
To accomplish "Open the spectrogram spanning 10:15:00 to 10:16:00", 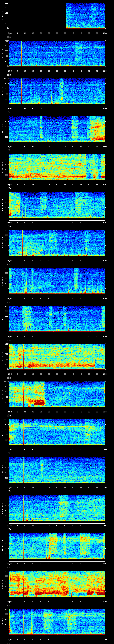I will point(57,243).
